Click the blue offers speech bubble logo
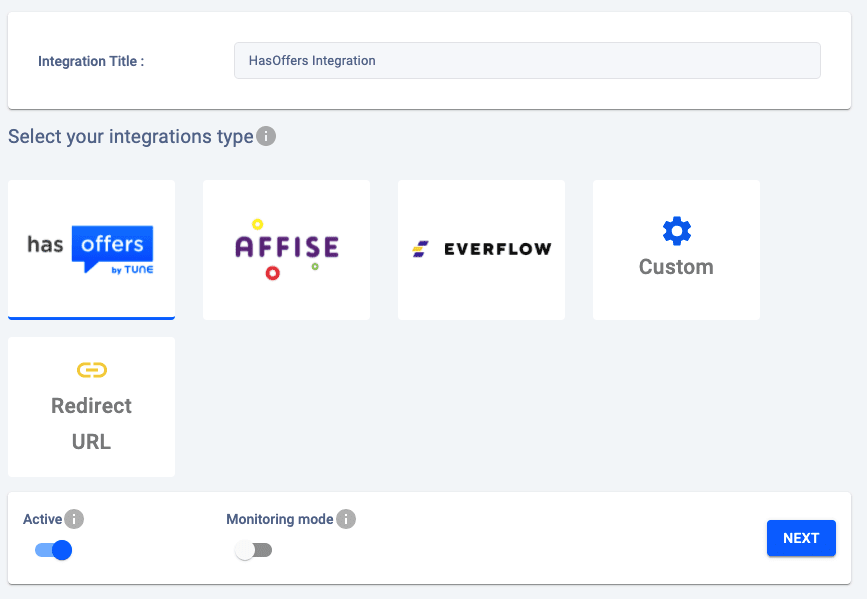Screen dimensions: 867x599 pos(113,248)
